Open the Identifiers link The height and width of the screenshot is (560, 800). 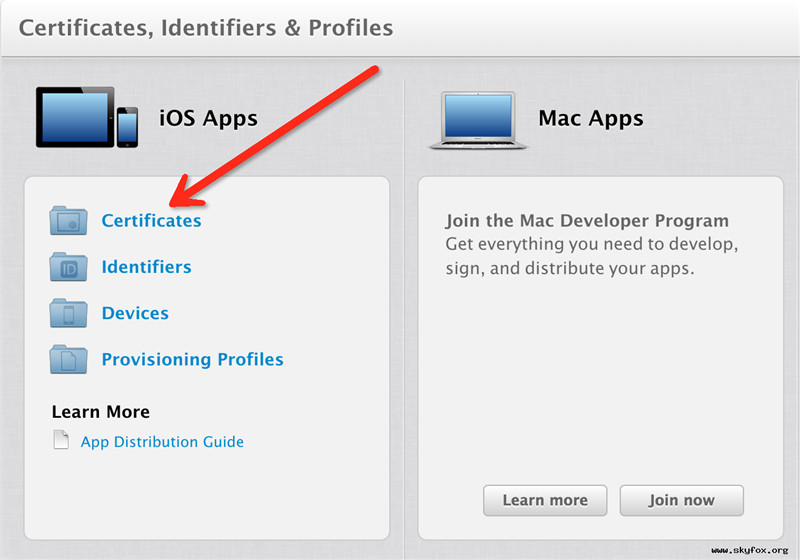point(146,267)
